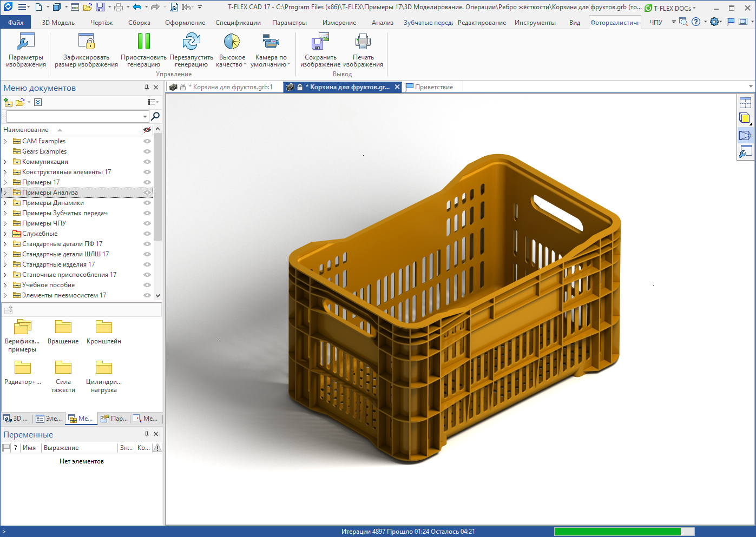Click search magnifier in documents menu
The height and width of the screenshot is (537, 756).
click(155, 116)
